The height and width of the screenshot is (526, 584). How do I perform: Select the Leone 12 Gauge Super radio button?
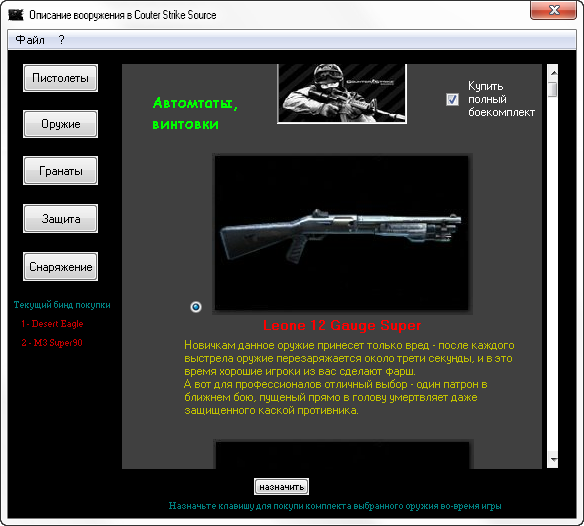click(196, 307)
